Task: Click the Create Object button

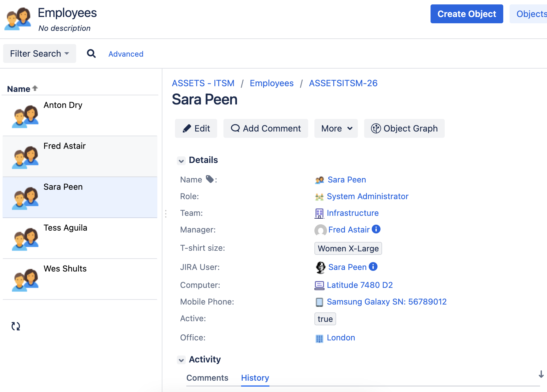Action: (466, 14)
